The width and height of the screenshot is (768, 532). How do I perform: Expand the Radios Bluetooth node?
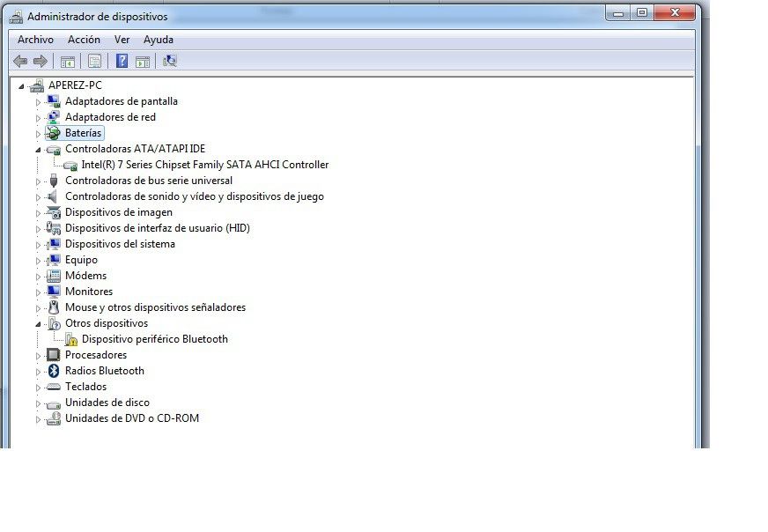pyautogui.click(x=38, y=372)
